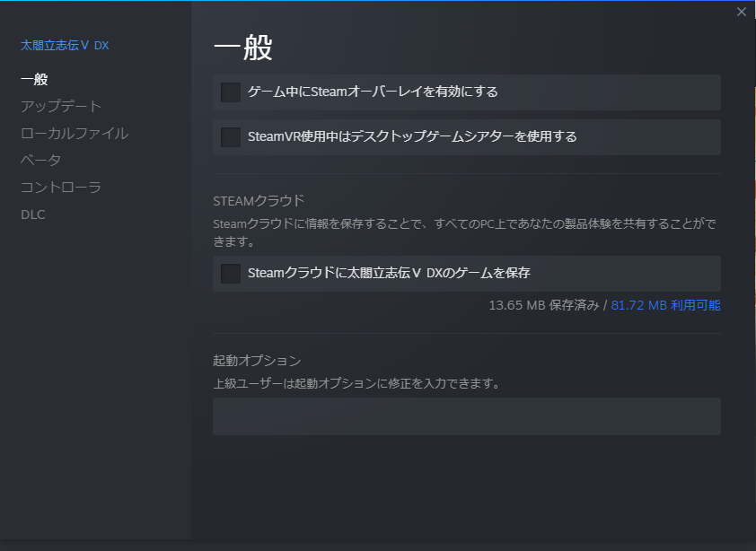Screen dimensions: 756x551
Task: Click the 太閤立志伝V DX title link
Action: pyautogui.click(x=65, y=45)
